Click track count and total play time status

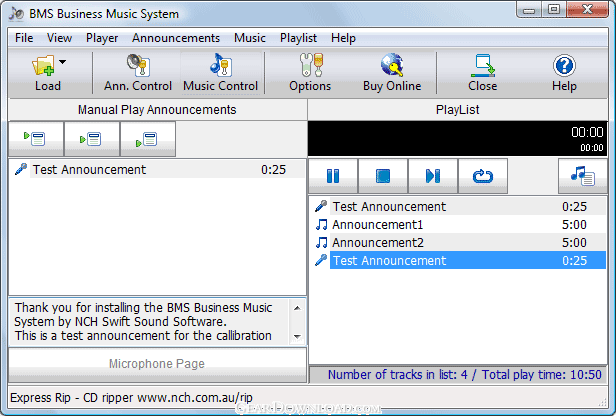point(465,375)
